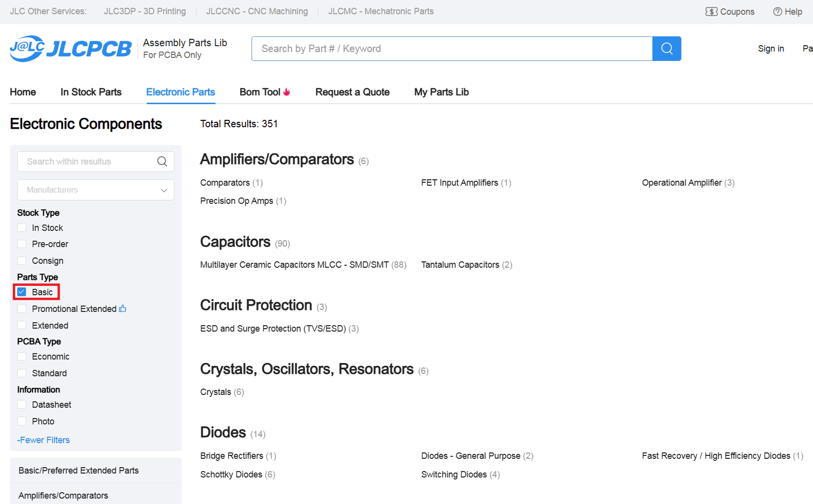Enable Promotional Extended filter checkbox
This screenshot has width=813, height=504.
pos(22,308)
